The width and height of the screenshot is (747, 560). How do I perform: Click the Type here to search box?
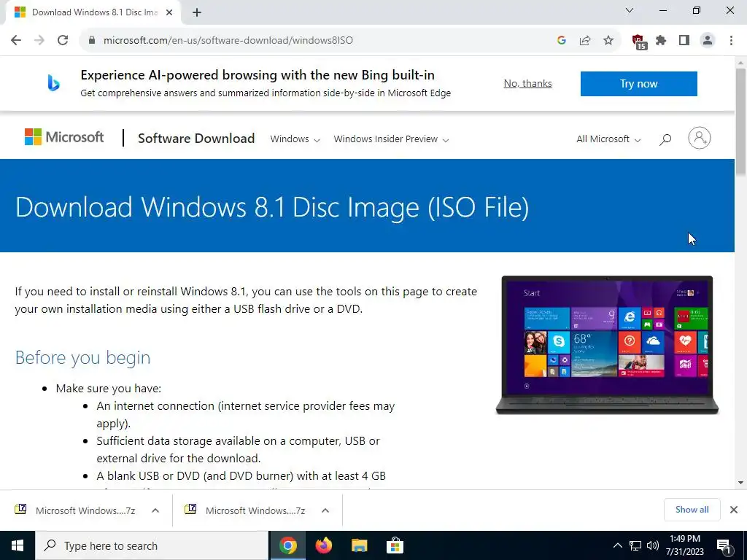pyautogui.click(x=152, y=545)
